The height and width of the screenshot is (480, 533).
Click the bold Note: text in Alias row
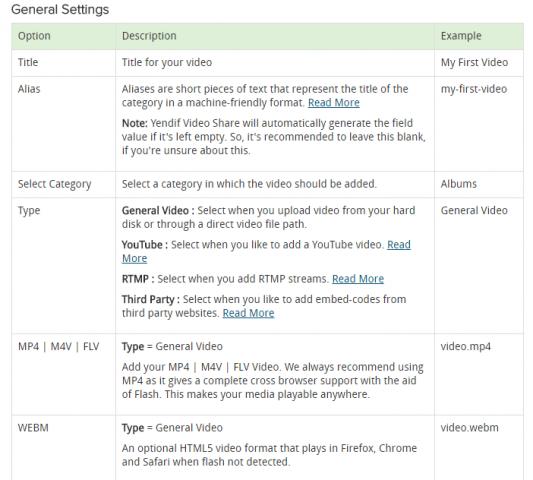point(135,123)
